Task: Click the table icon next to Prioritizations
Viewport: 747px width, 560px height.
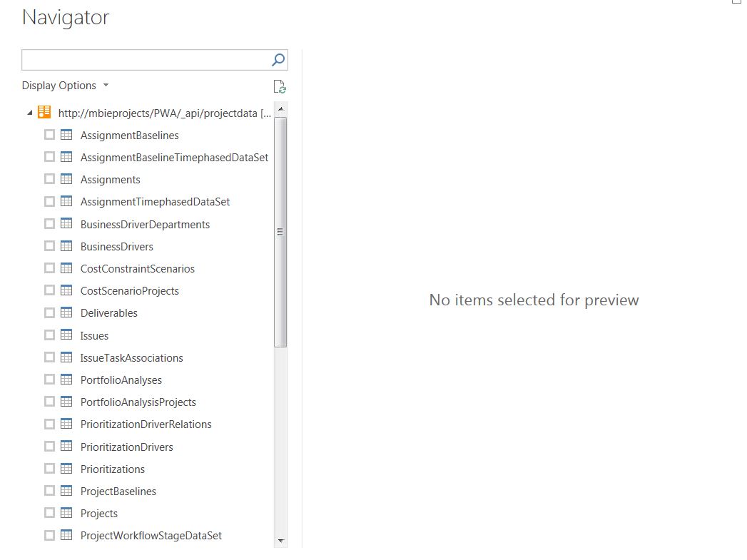Action: (x=68, y=469)
